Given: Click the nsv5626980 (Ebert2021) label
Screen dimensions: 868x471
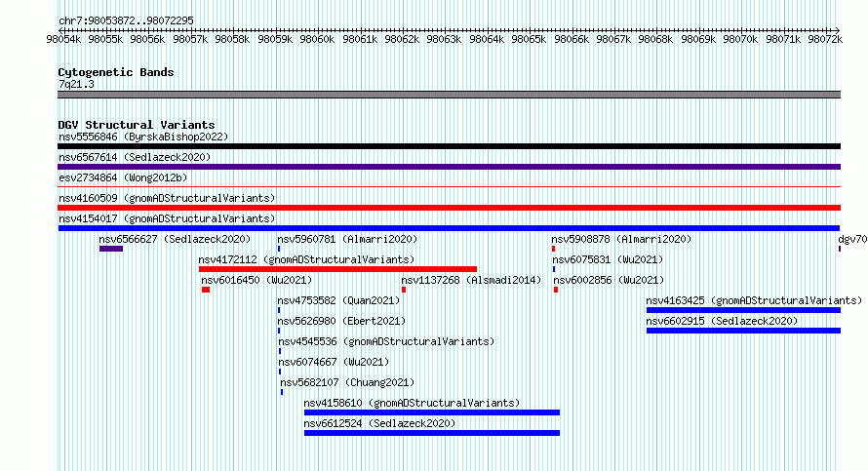Looking at the screenshot, I should coord(341,321).
